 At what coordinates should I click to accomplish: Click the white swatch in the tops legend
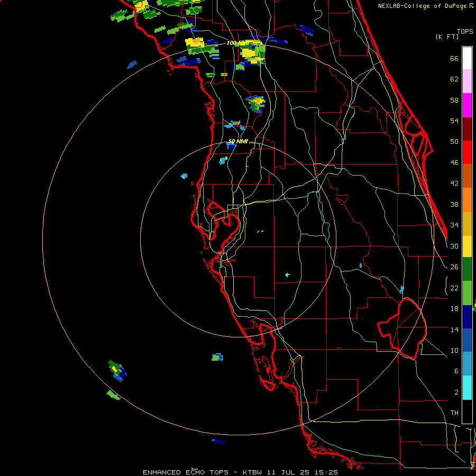click(x=467, y=58)
